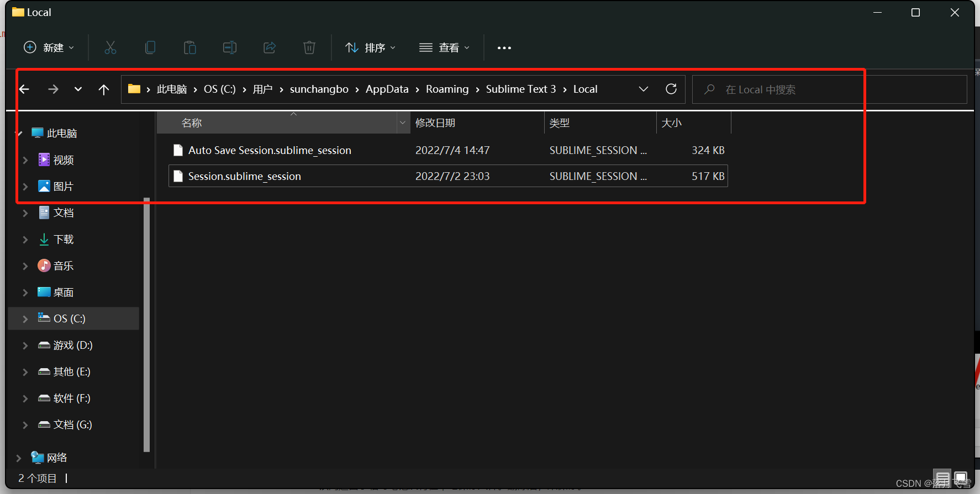Image resolution: width=980 pixels, height=494 pixels.
Task: Select 此电脑 in navigation pane
Action: point(62,133)
